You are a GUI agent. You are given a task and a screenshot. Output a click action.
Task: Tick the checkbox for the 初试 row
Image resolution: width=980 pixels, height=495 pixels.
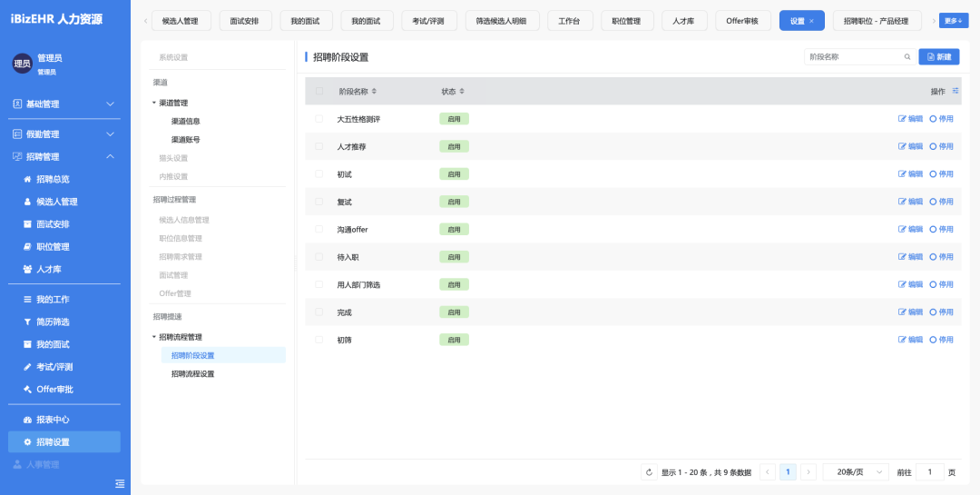[318, 173]
